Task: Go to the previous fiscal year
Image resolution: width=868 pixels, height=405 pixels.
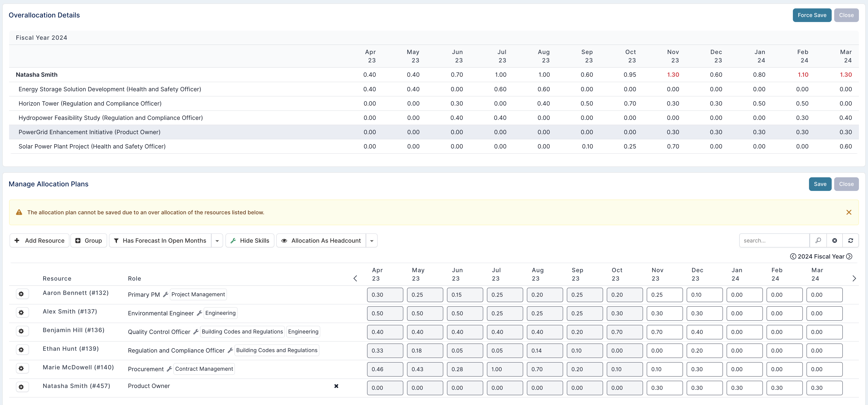Action: coord(793,256)
